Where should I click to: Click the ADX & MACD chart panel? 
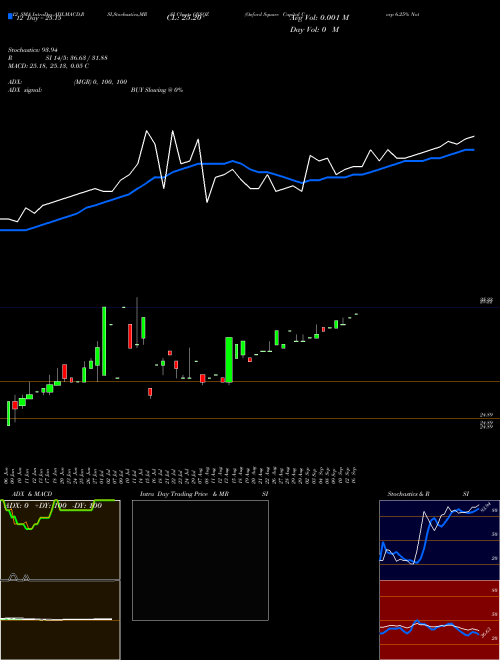(x=60, y=580)
